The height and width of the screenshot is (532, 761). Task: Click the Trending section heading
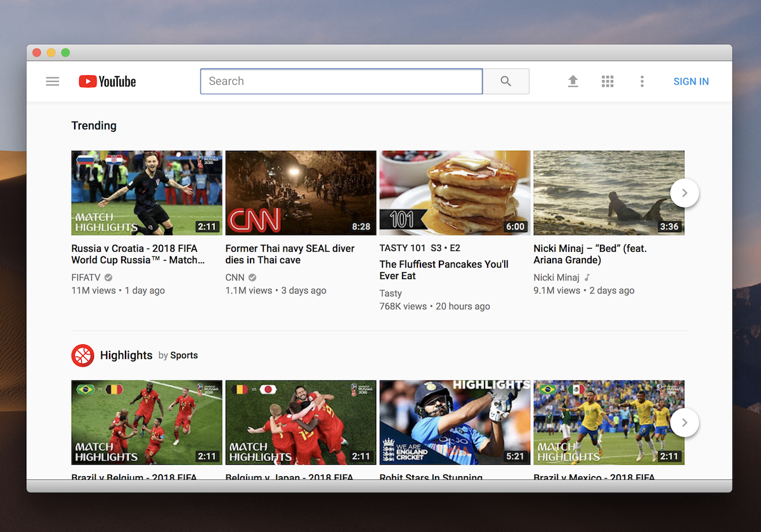pyautogui.click(x=94, y=126)
